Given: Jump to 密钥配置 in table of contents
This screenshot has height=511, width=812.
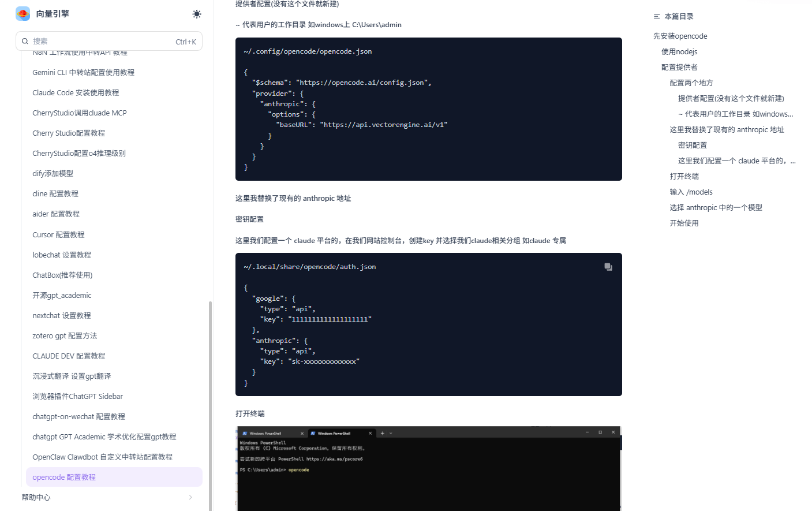Looking at the screenshot, I should click(x=692, y=145).
